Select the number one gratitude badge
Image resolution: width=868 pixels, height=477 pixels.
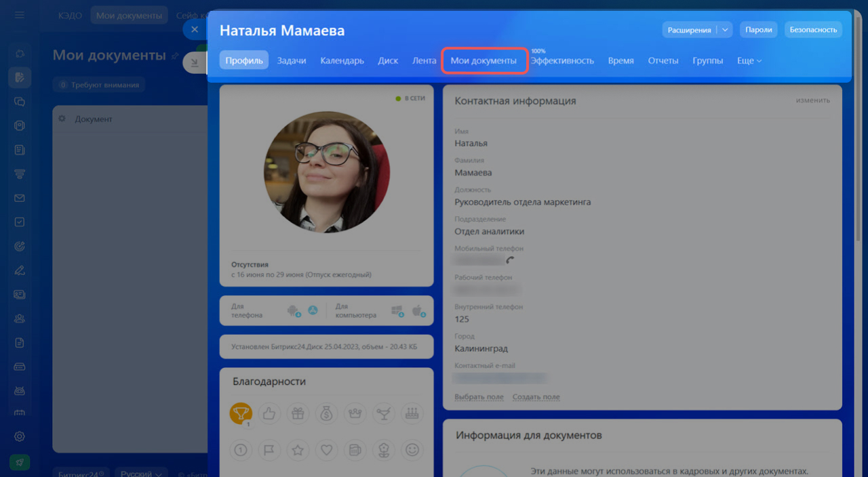tap(241, 449)
